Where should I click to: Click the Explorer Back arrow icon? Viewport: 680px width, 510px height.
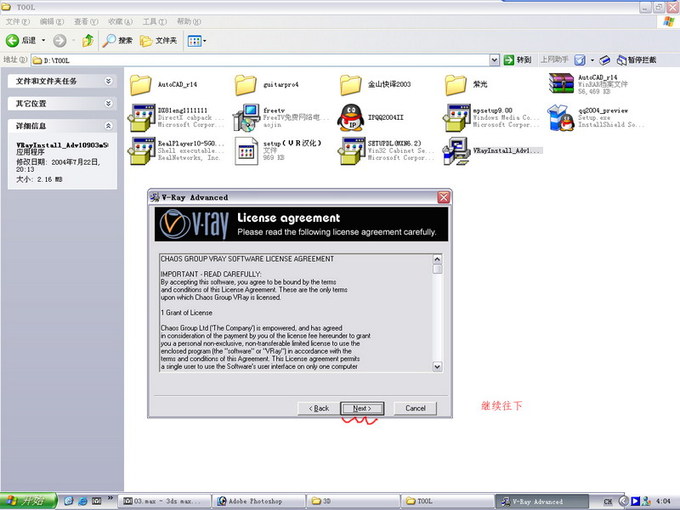point(12,41)
